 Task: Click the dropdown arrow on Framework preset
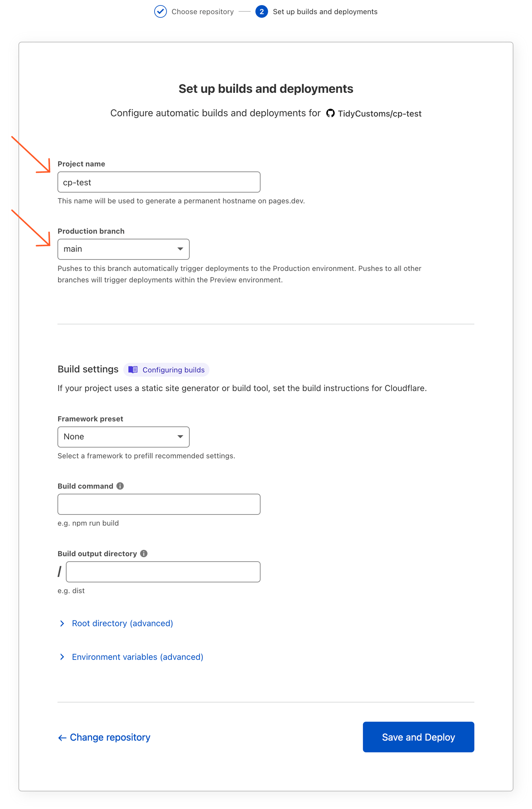click(180, 437)
